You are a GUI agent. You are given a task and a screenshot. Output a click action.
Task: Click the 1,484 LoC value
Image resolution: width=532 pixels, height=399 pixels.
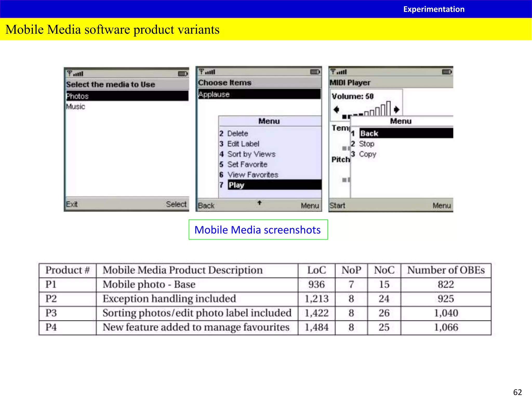pos(317,328)
